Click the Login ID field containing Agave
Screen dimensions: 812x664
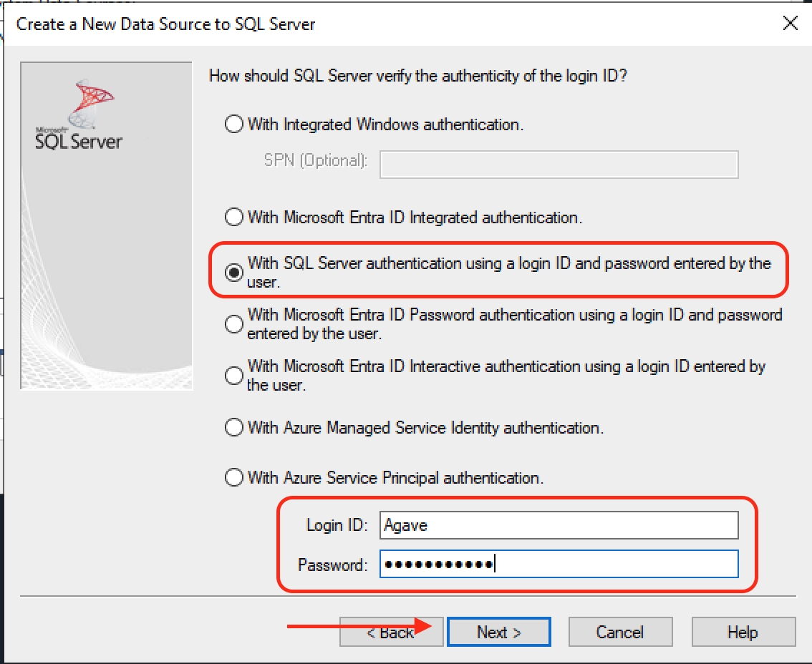[x=559, y=525]
